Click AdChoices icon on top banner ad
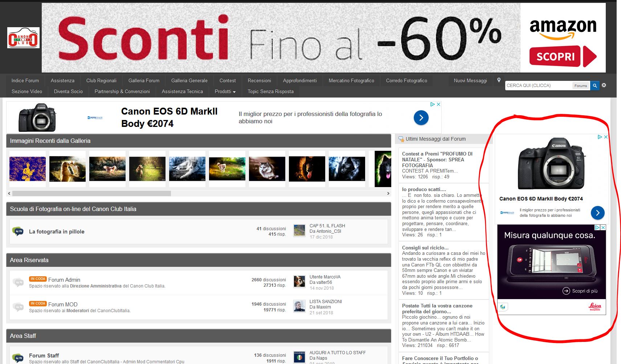This screenshot has width=621, height=364. point(433,104)
